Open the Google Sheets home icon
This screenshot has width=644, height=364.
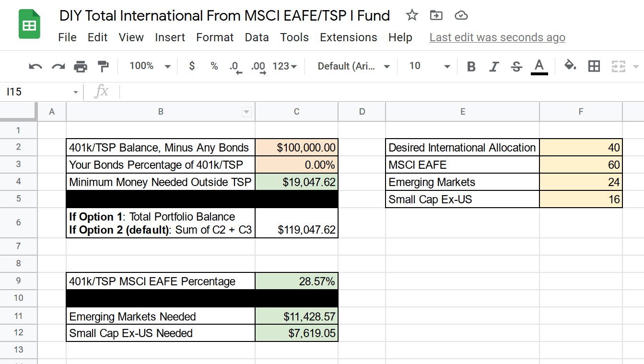tap(29, 24)
